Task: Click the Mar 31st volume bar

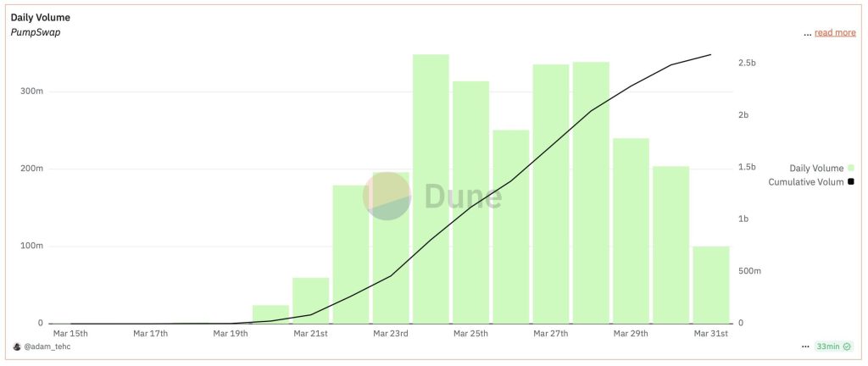Action: 711,285
